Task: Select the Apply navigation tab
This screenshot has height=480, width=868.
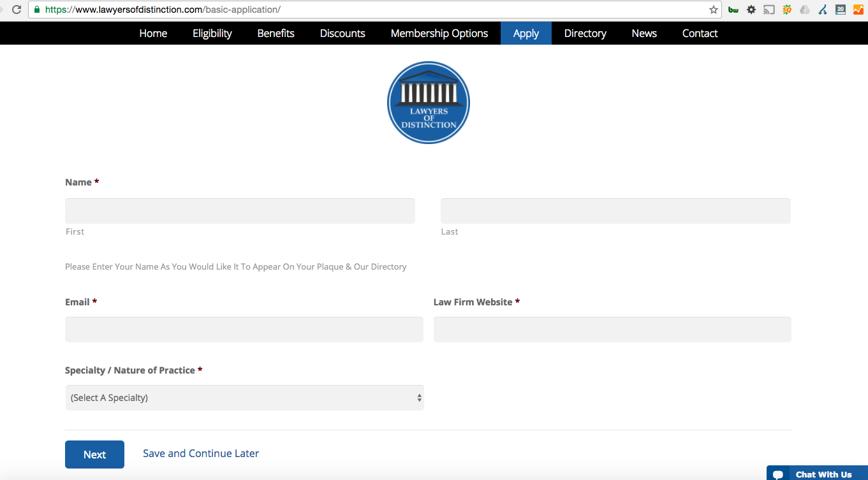Action: [x=526, y=33]
